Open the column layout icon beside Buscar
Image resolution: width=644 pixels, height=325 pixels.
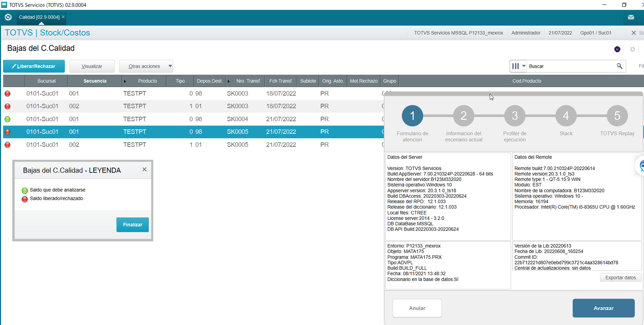[x=518, y=66]
